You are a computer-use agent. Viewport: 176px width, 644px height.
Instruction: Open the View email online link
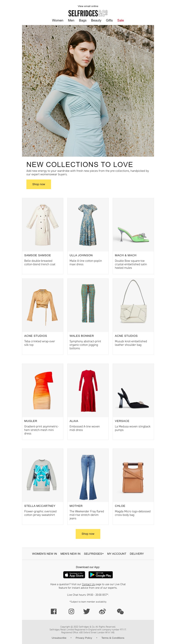coord(88,6)
